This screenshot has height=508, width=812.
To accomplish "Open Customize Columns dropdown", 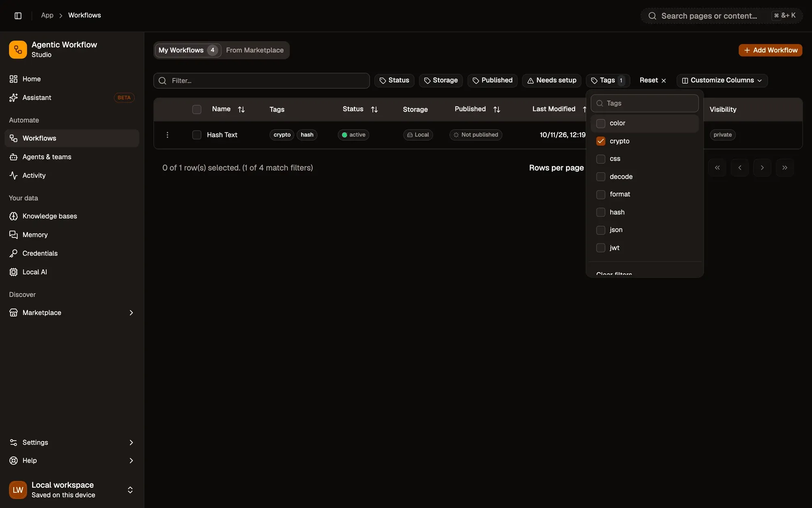I will (722, 80).
